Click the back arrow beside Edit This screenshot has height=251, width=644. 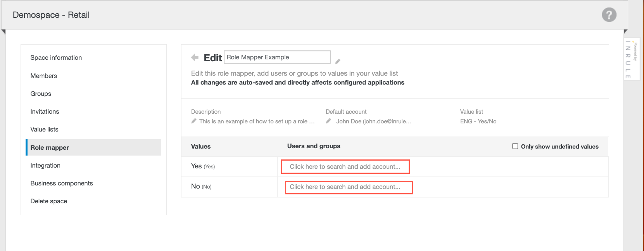tap(195, 57)
